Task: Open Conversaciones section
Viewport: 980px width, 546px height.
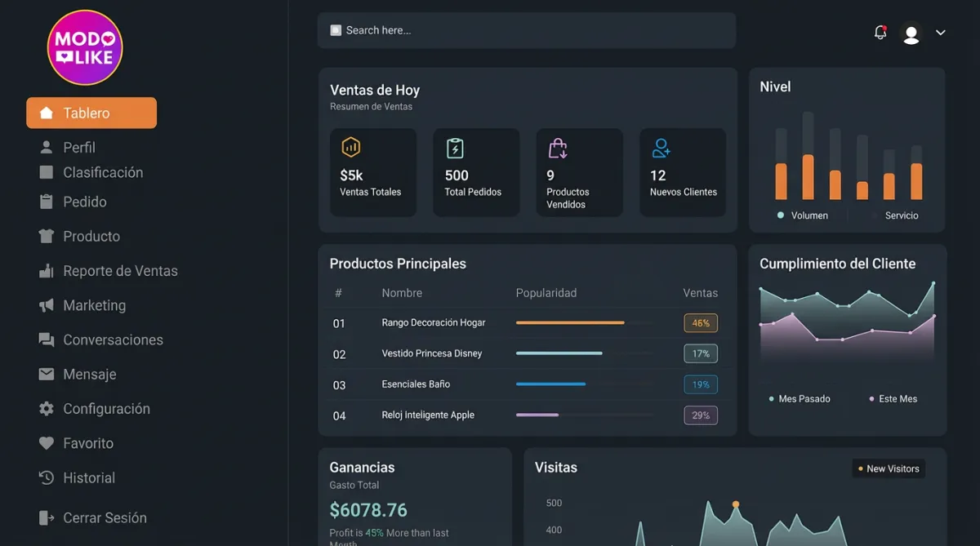Action: tap(113, 340)
